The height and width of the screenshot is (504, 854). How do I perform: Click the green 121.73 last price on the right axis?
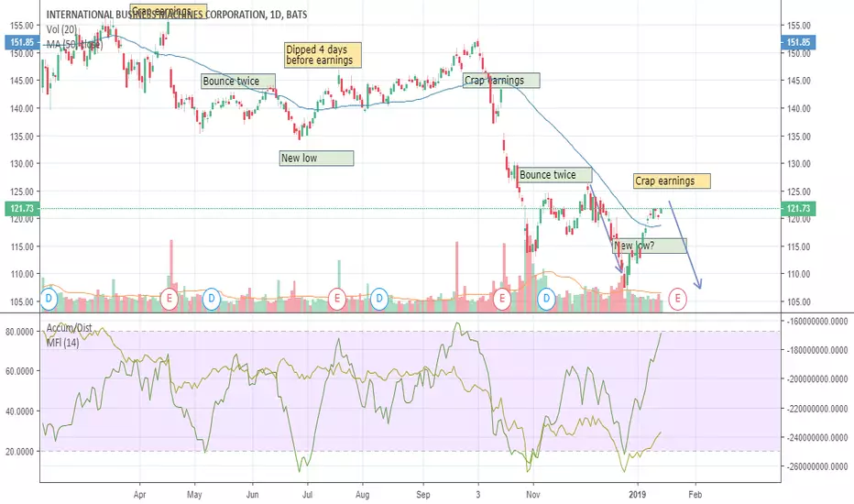pyautogui.click(x=798, y=208)
